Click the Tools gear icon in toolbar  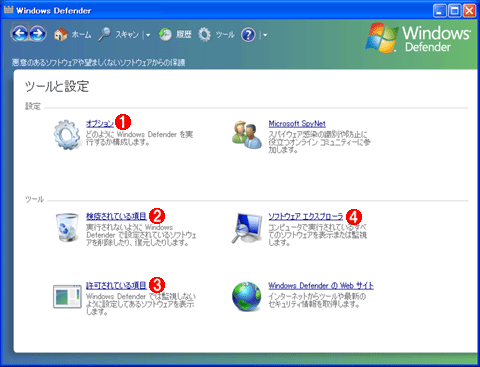pyautogui.click(x=204, y=34)
